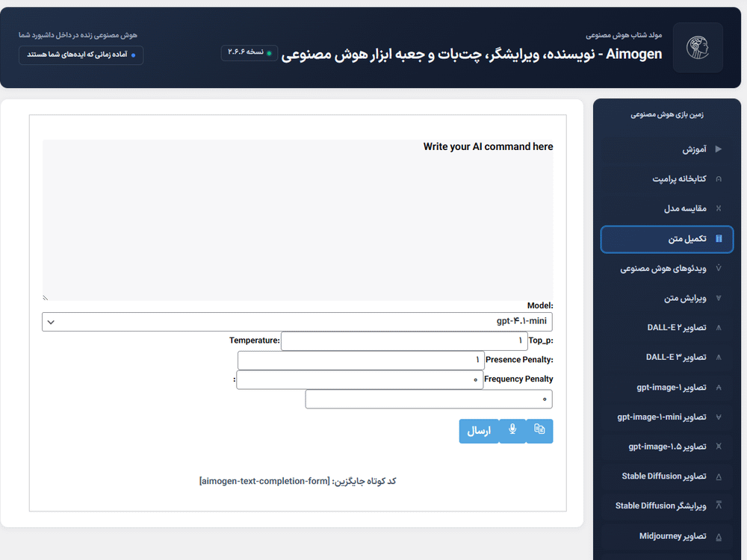This screenshot has height=560, width=747.
Task: Click the ارسال send button
Action: [x=479, y=431]
